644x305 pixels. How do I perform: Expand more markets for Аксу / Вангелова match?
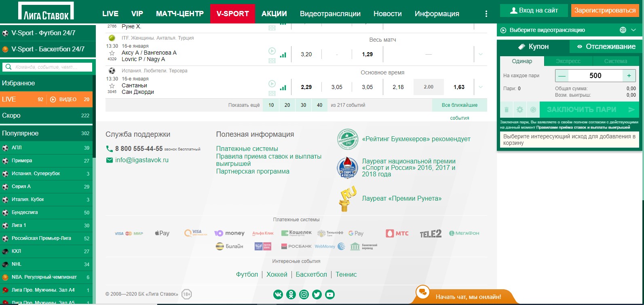point(481,54)
